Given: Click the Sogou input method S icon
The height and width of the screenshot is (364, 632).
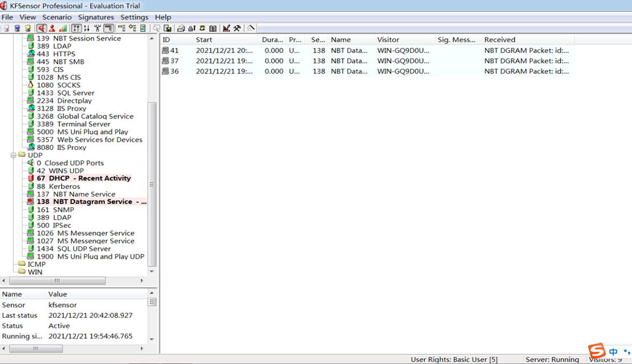Looking at the screenshot, I should (597, 351).
